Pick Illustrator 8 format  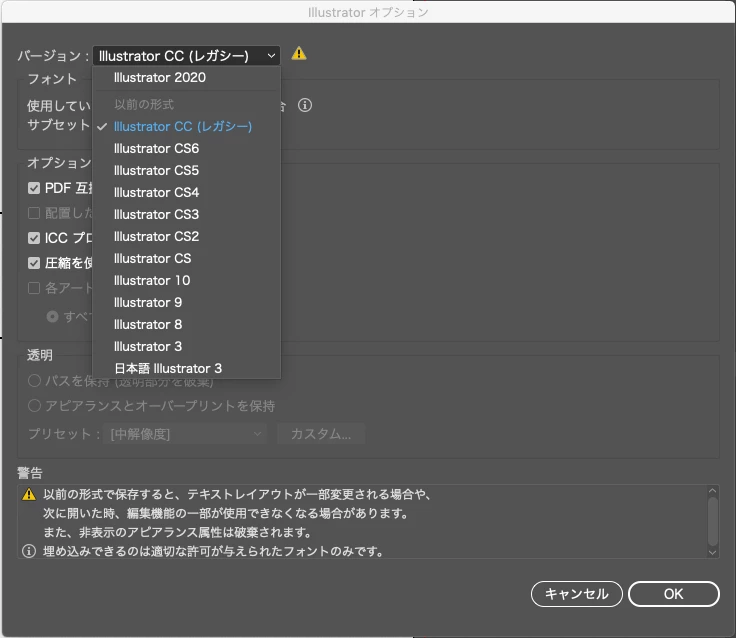point(187,325)
